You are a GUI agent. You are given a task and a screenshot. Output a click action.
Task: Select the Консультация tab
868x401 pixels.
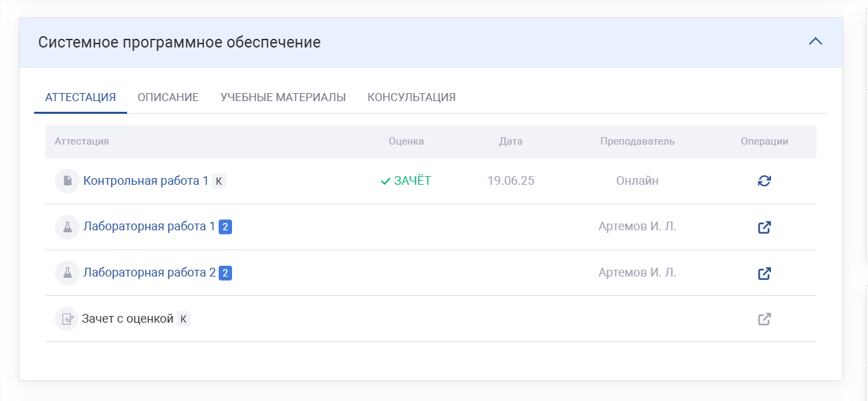411,97
